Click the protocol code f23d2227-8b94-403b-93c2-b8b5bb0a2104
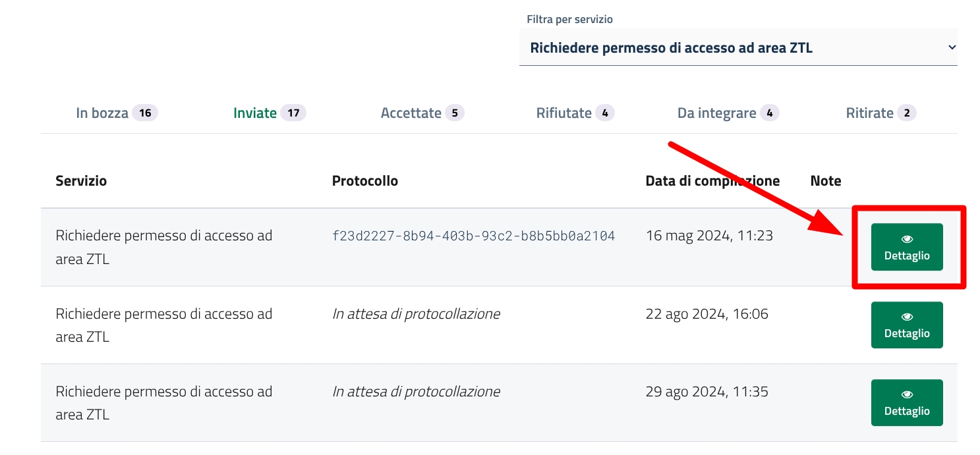Viewport: 980px width, 455px height. tap(473, 236)
